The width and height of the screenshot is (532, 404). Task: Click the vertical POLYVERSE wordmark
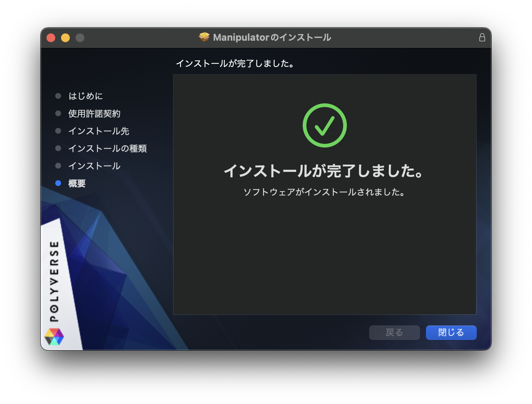pyautogui.click(x=54, y=281)
